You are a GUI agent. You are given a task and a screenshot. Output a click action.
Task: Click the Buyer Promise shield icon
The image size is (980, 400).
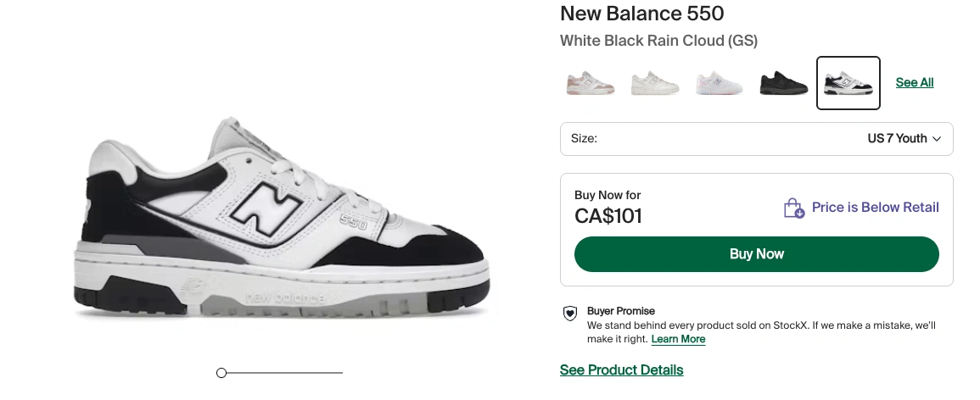tap(571, 314)
